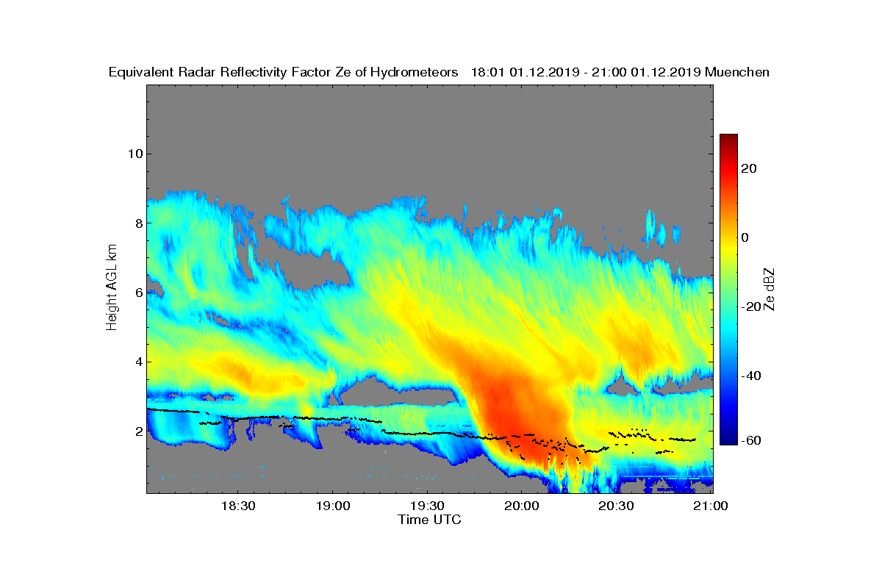This screenshot has width=882, height=588.
Task: Click the "Height AGL km" axis label
Action: [x=112, y=288]
